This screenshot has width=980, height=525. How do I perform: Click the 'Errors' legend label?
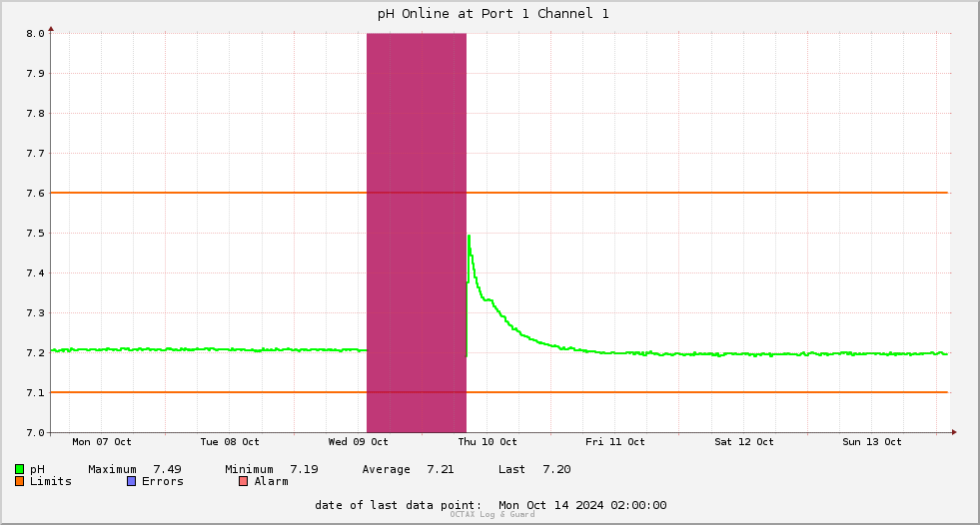coord(163,481)
